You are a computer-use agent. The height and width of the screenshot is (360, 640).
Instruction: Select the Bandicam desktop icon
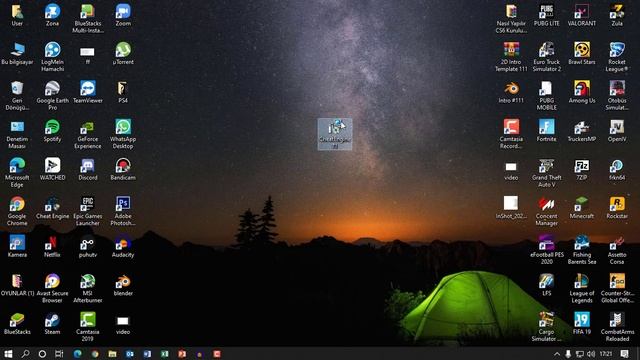(123, 169)
